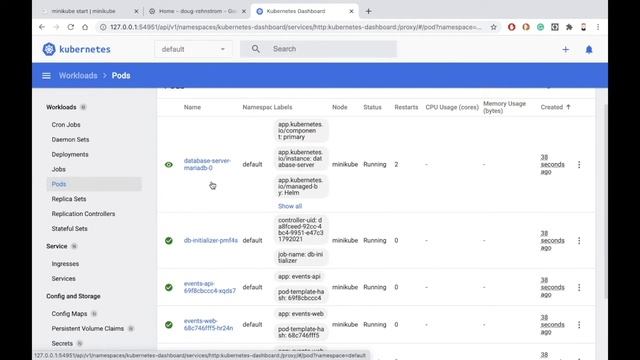Viewport: 640px width, 360px height.
Task: Expand labels with Show all
Action: pos(290,206)
